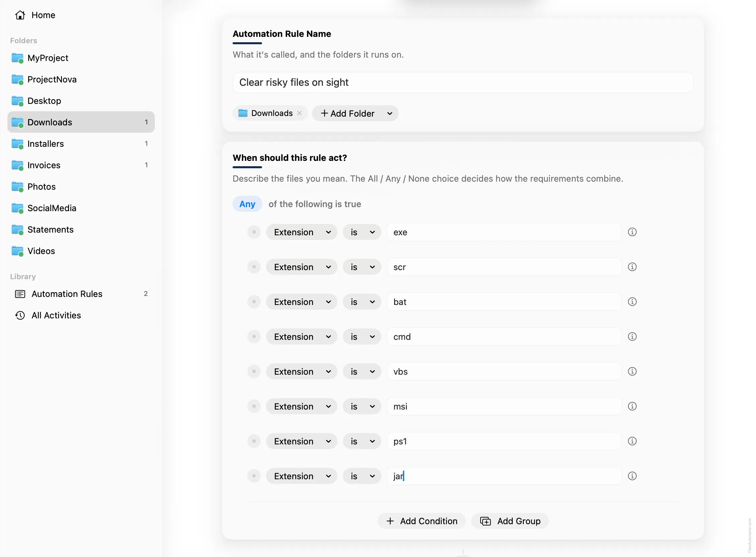This screenshot has height=557, width=756.
Task: Click the handle dot on bat row
Action: pyautogui.click(x=254, y=301)
